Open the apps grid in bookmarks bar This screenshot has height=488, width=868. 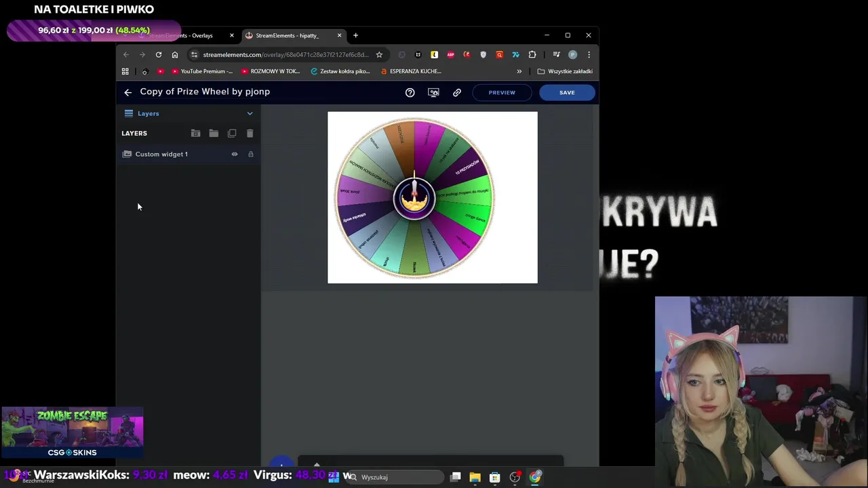[x=125, y=71]
